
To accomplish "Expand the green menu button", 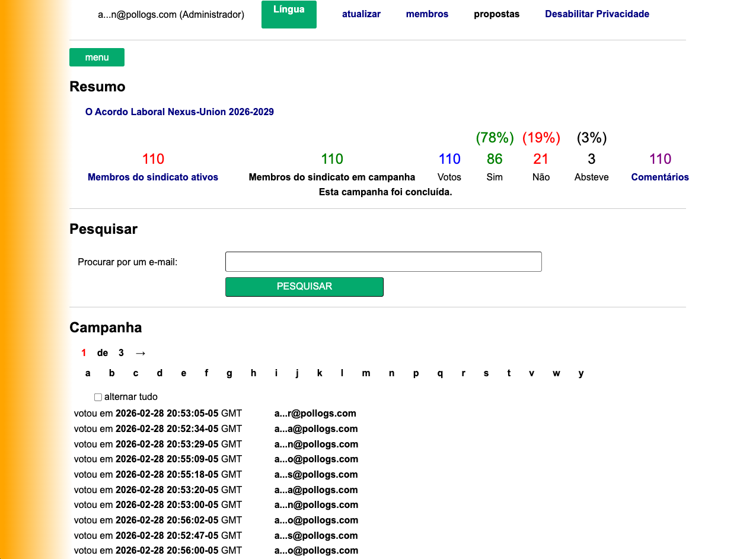I will [97, 58].
